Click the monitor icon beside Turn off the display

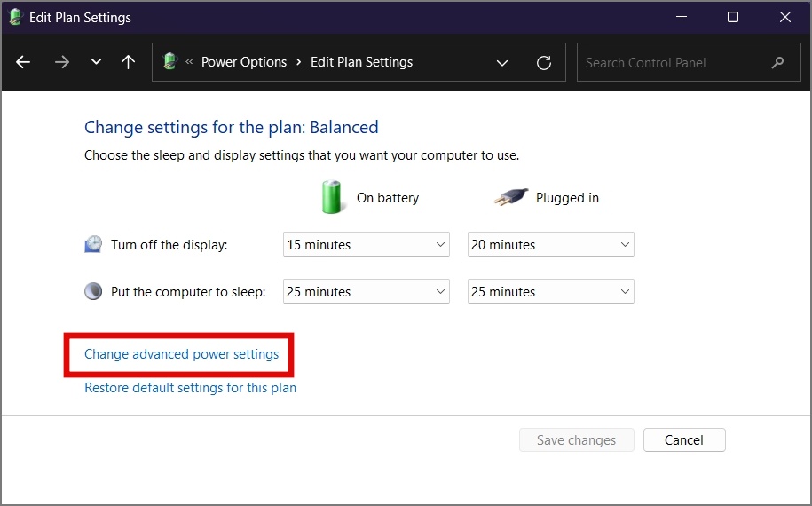point(93,244)
